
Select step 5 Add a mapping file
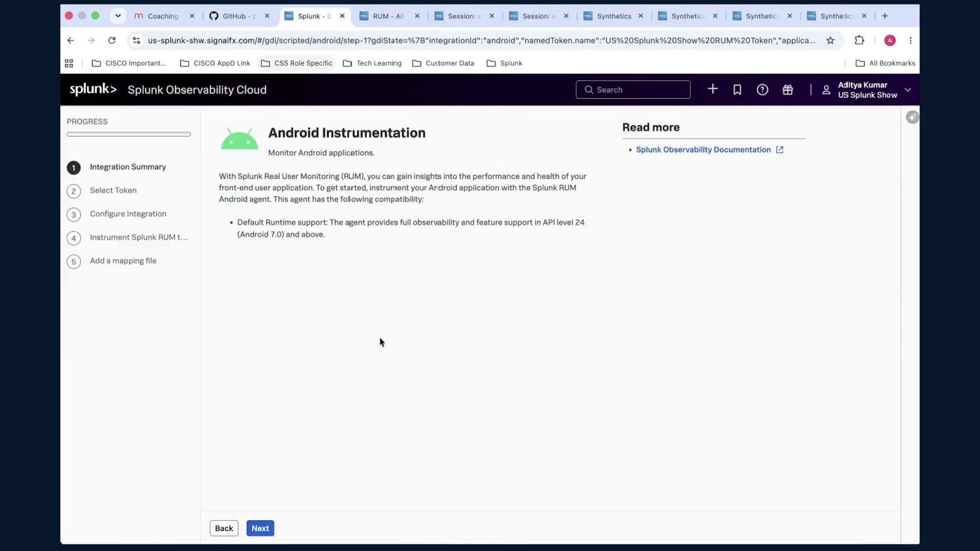click(x=111, y=261)
